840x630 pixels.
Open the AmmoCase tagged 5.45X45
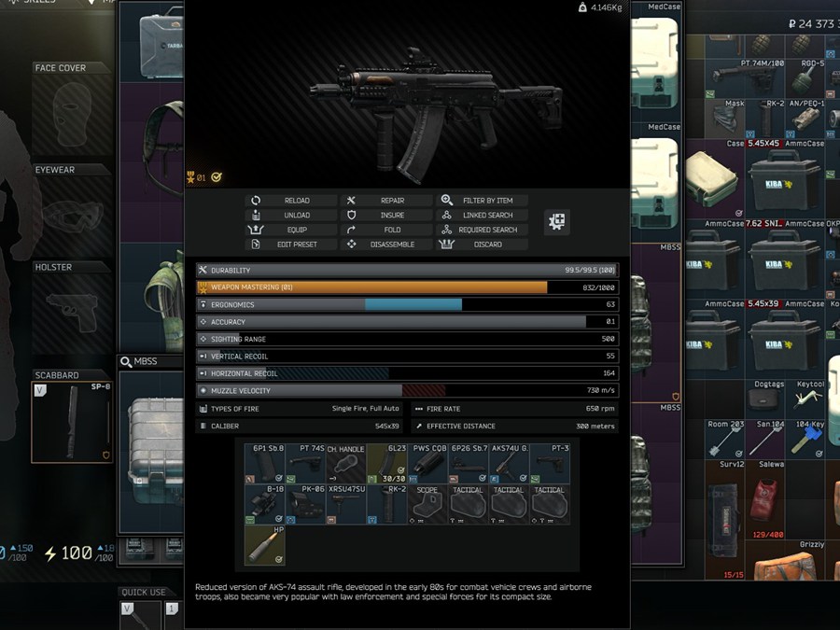(x=785, y=179)
